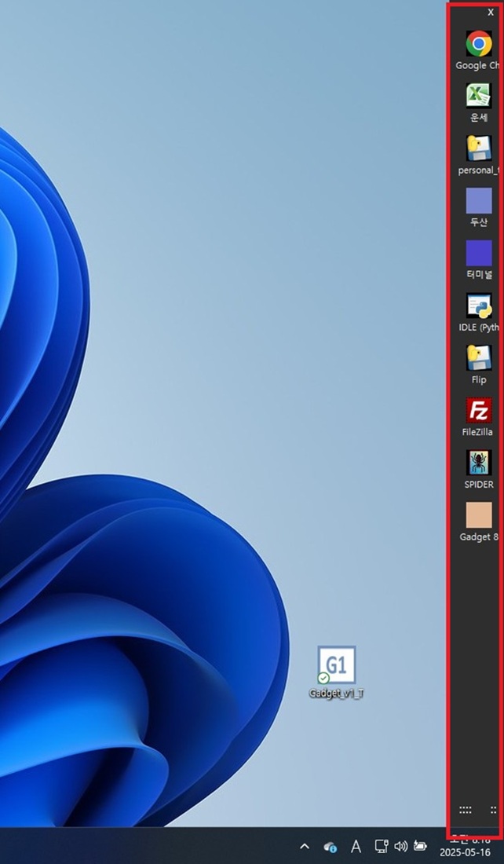Open network settings from the tray
The height and width of the screenshot is (864, 504).
(382, 846)
